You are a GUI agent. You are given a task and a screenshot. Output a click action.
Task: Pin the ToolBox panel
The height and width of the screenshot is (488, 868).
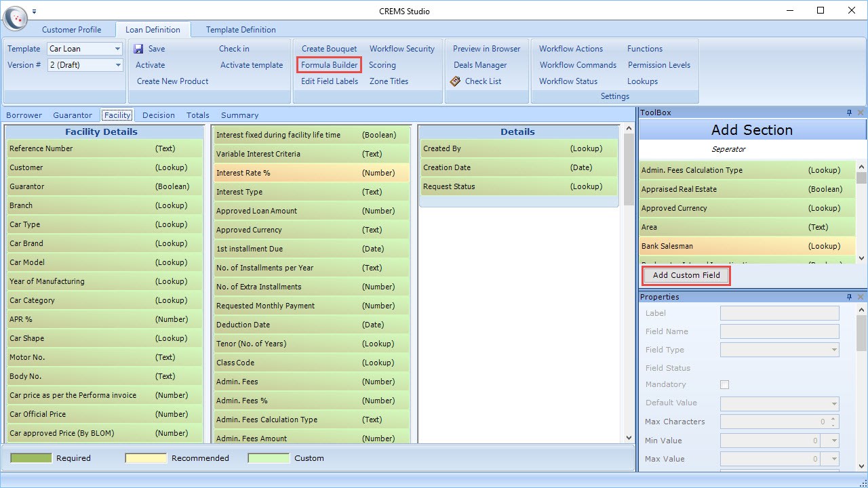coord(849,113)
